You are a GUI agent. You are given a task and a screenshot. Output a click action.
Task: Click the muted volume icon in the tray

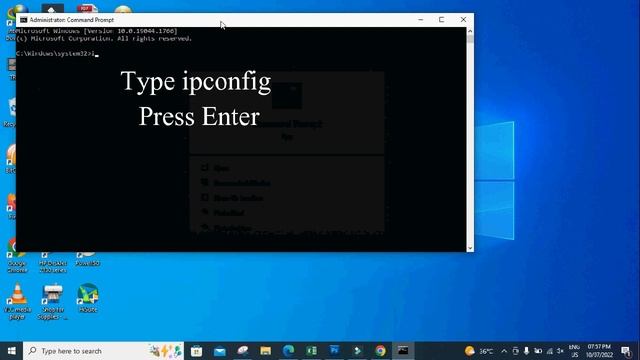point(560,351)
